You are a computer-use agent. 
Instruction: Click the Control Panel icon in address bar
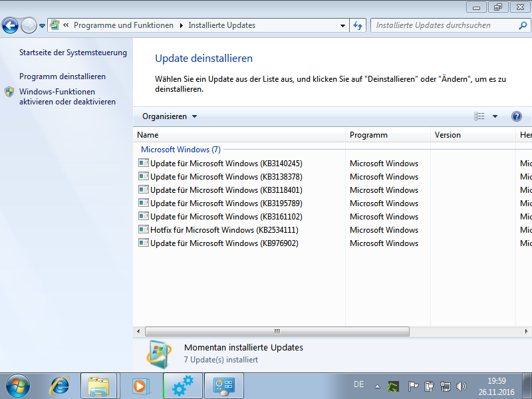pyautogui.click(x=55, y=25)
